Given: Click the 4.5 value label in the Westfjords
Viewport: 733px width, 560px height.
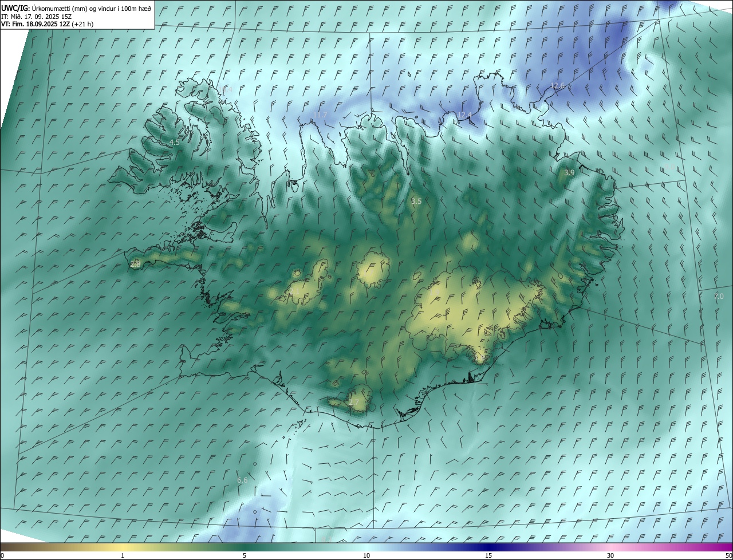Looking at the screenshot, I should [x=175, y=142].
